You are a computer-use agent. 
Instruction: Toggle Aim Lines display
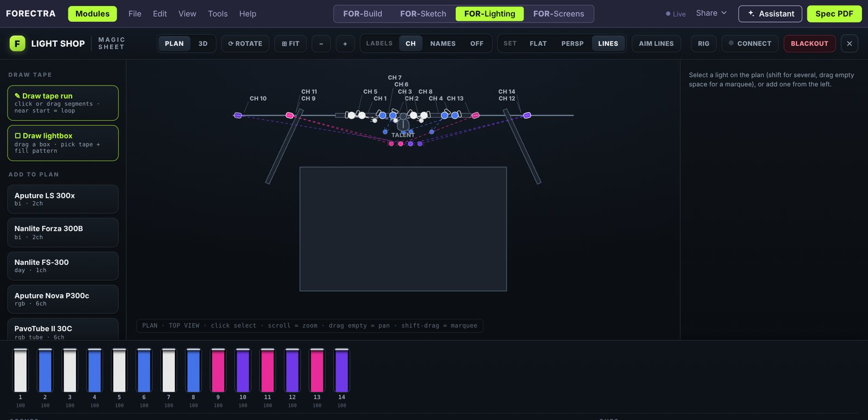pos(656,43)
